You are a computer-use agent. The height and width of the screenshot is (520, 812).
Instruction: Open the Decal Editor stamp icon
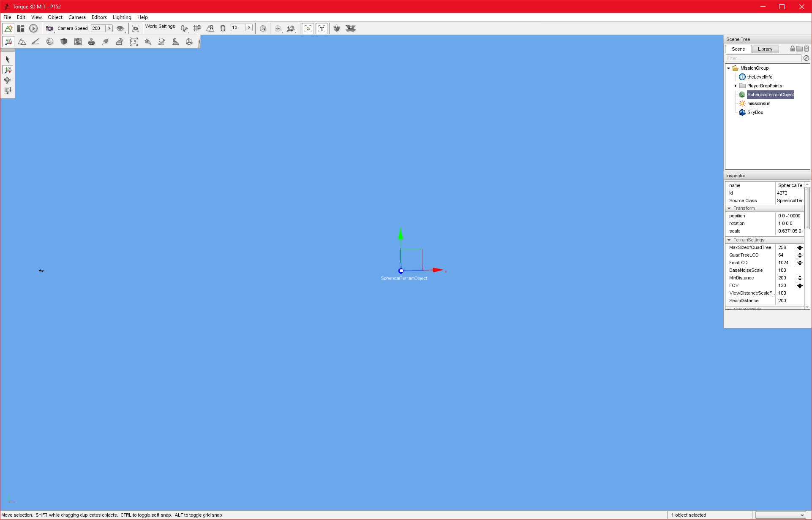91,41
